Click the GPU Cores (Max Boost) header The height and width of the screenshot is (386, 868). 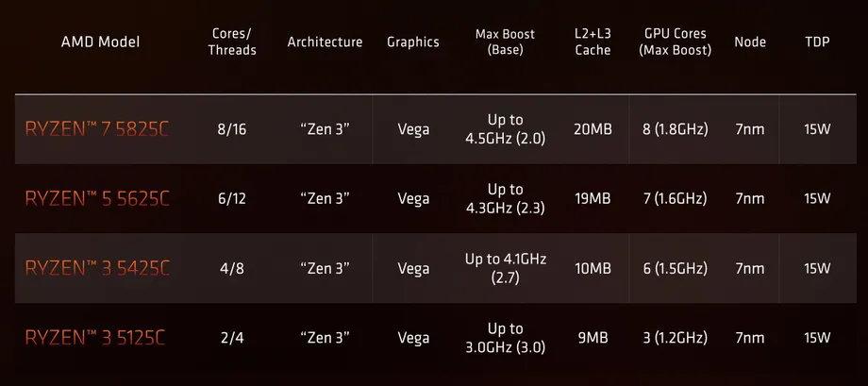[x=675, y=42]
